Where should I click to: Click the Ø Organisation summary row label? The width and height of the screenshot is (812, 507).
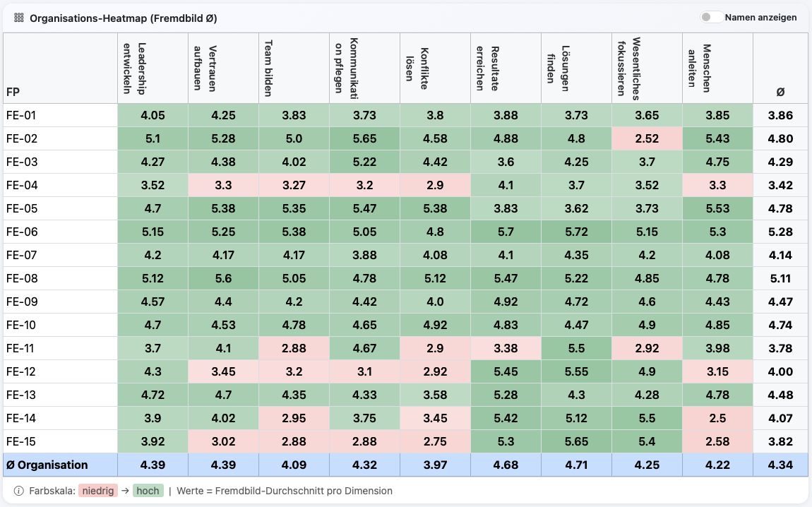point(47,465)
